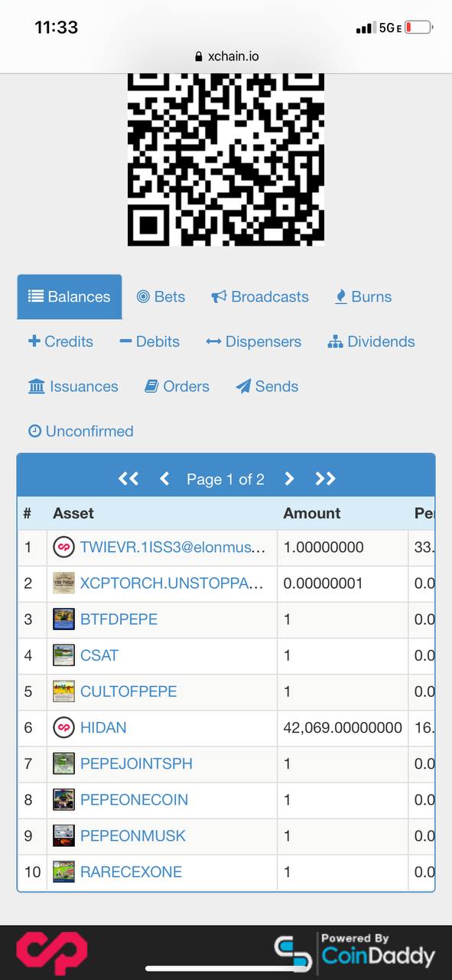Show Unconfirmed transactions tab

click(x=81, y=431)
